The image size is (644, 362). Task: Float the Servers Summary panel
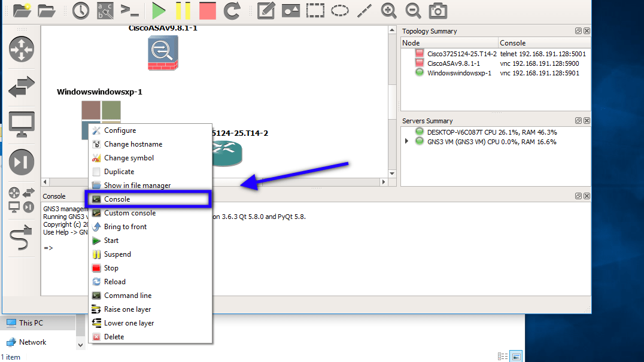point(578,121)
